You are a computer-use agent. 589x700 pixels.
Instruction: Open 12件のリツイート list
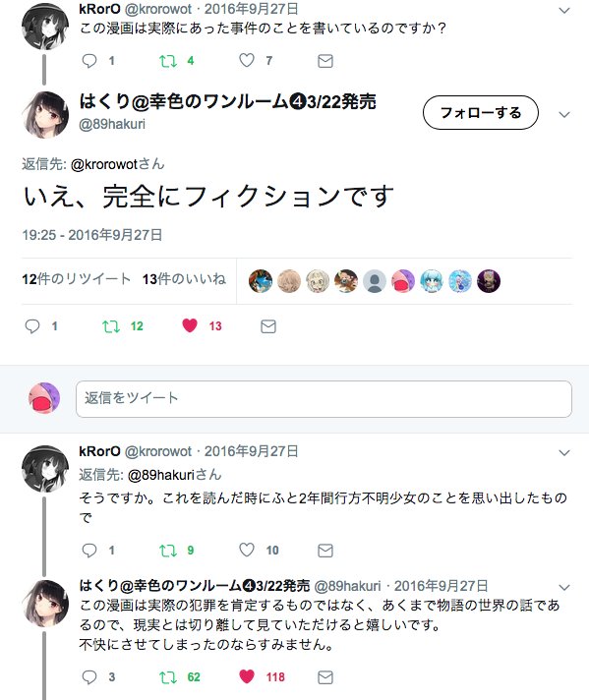coord(77,279)
